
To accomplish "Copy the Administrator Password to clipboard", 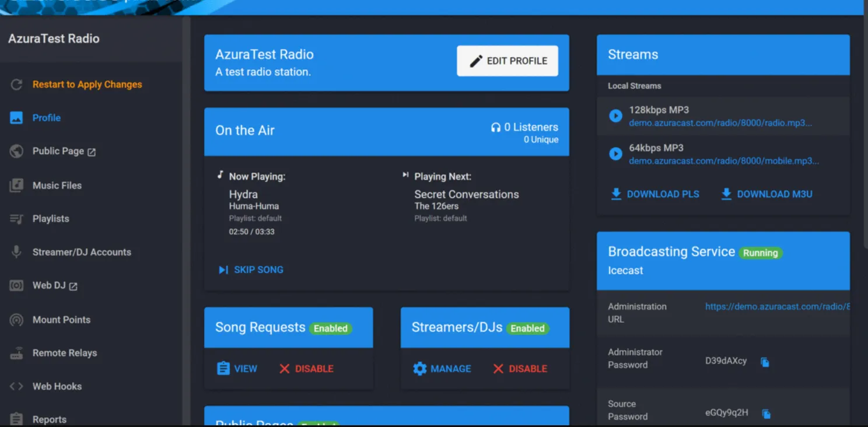I will click(x=765, y=362).
